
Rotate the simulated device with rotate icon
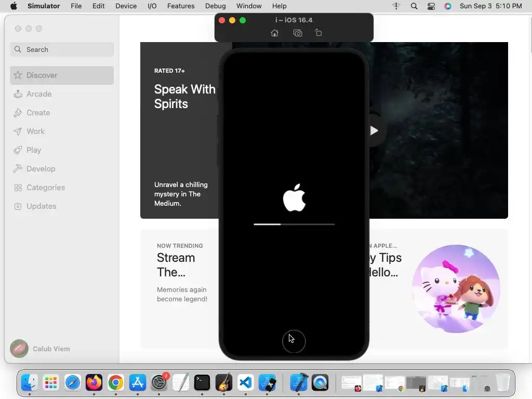pos(318,33)
